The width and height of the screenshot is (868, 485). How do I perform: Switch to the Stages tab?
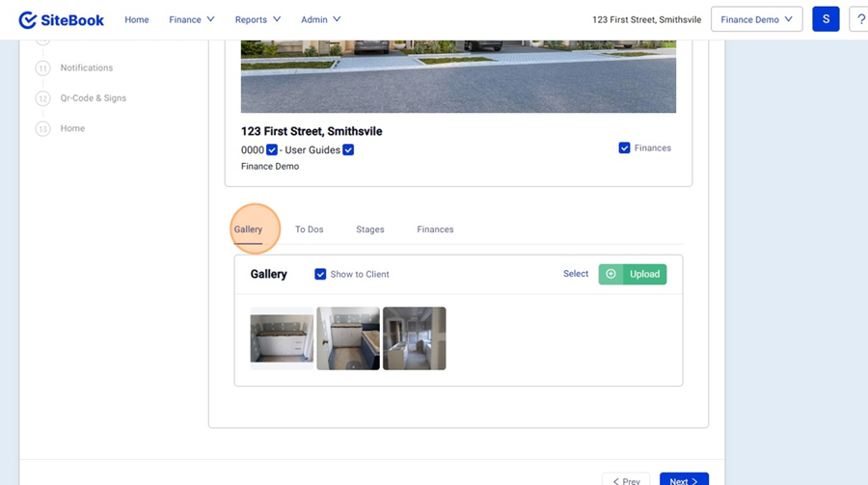pyautogui.click(x=369, y=229)
